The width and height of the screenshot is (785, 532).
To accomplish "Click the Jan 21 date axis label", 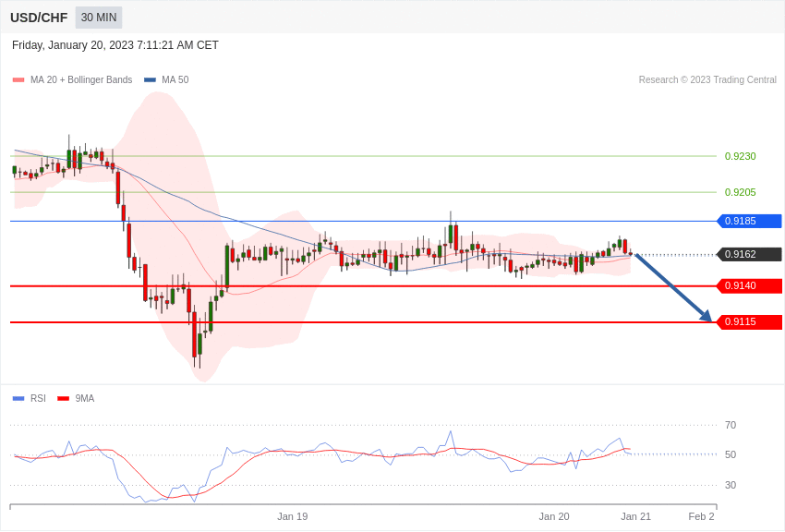I will (x=635, y=516).
